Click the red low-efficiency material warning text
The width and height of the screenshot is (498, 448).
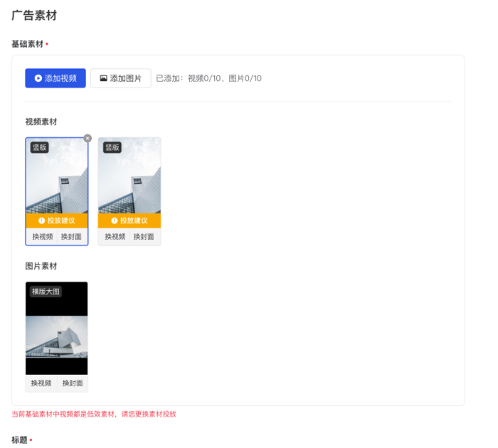coord(94,414)
